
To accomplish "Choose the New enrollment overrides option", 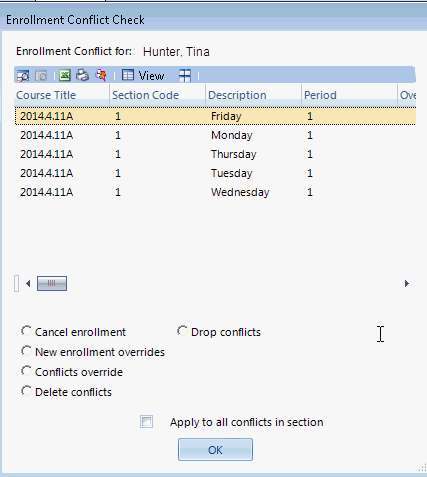I will 26,351.
